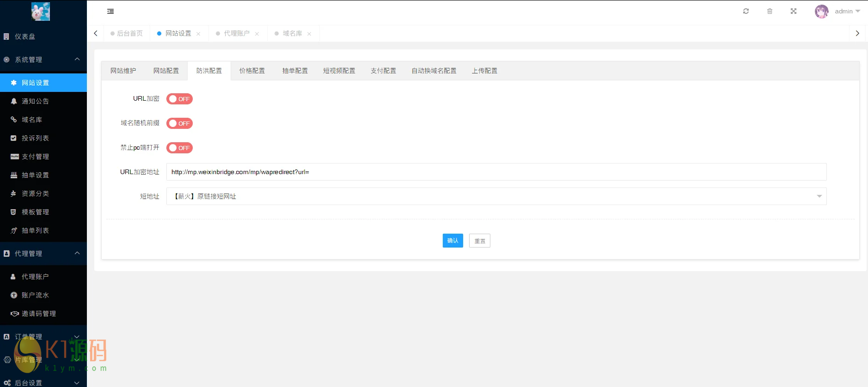Image resolution: width=868 pixels, height=387 pixels.
Task: Toggle the URL加密 switch
Action: point(179,99)
